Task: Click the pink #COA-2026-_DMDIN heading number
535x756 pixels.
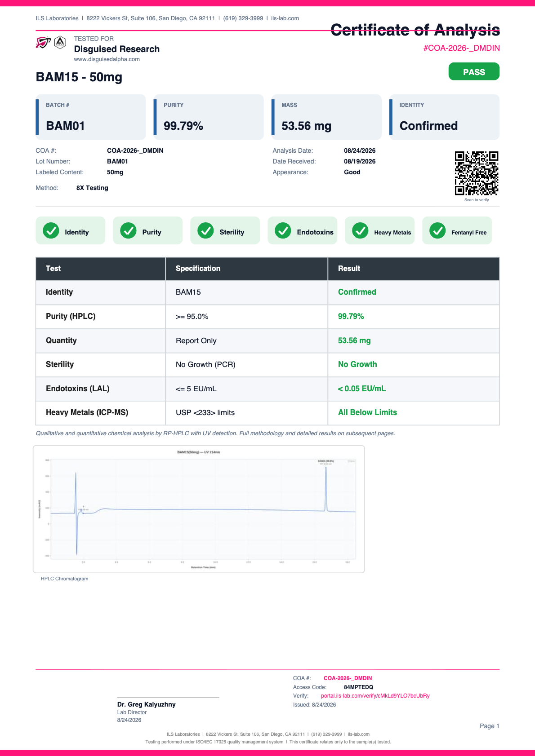Action: pyautogui.click(x=461, y=48)
